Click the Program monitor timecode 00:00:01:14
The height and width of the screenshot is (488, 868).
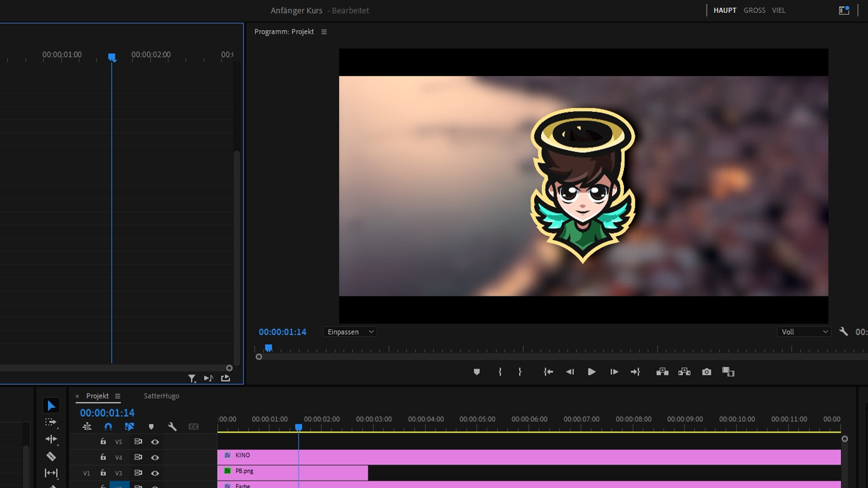click(283, 332)
